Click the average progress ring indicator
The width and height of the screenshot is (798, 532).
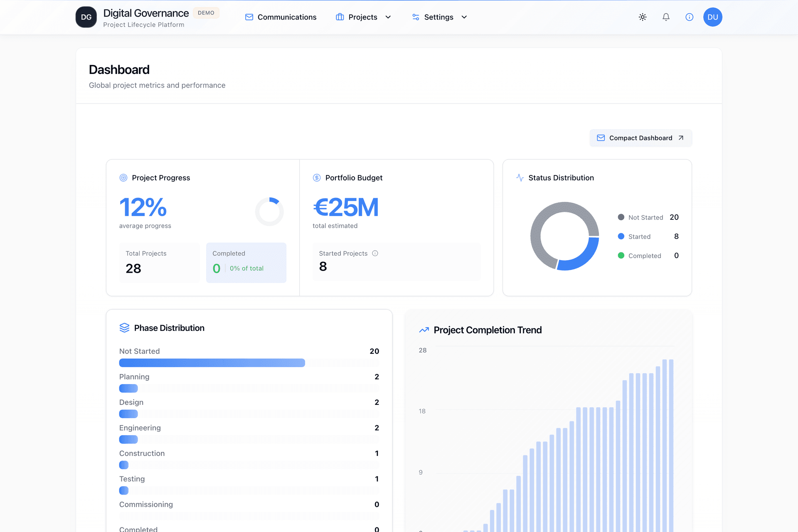click(269, 212)
